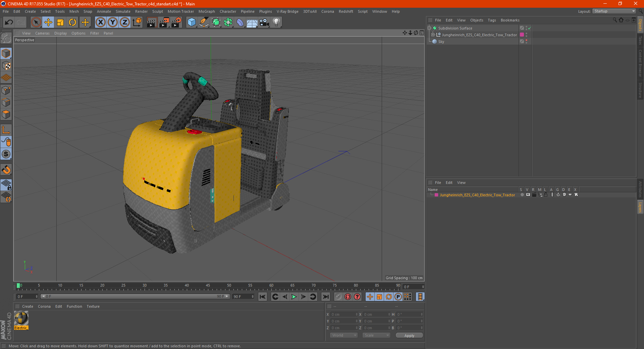Toggle layer visibility in View column
This screenshot has height=349, width=644.
[528, 195]
